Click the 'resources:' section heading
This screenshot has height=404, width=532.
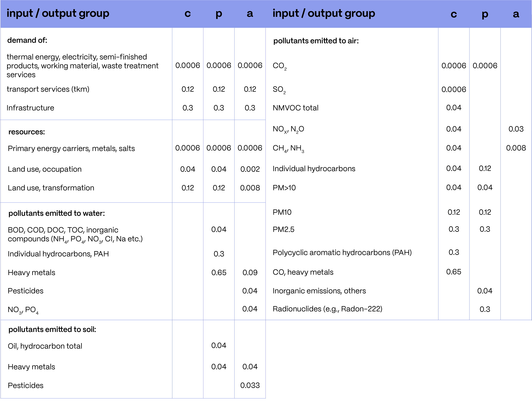[26, 132]
